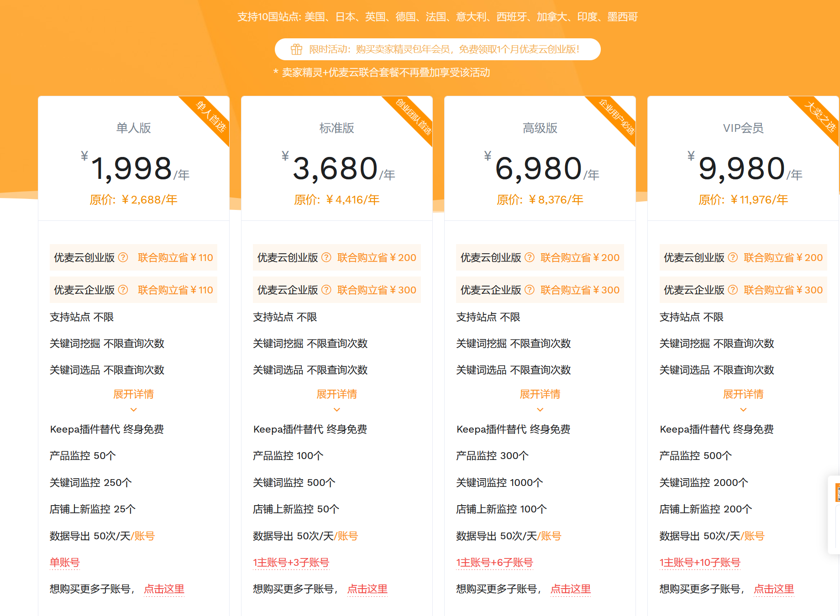Click 企业用户必选 corner ribbon
The image size is (840, 616).
tap(617, 117)
